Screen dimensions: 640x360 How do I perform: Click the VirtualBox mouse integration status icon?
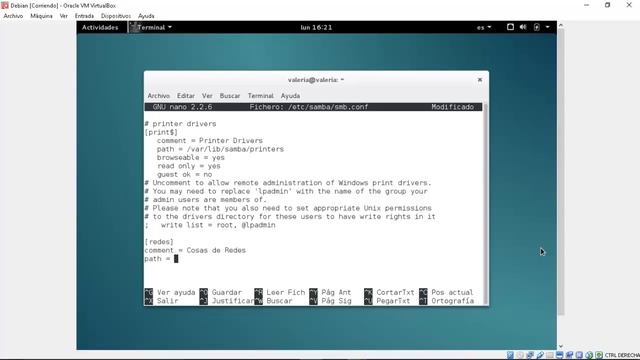pyautogui.click(x=589, y=355)
